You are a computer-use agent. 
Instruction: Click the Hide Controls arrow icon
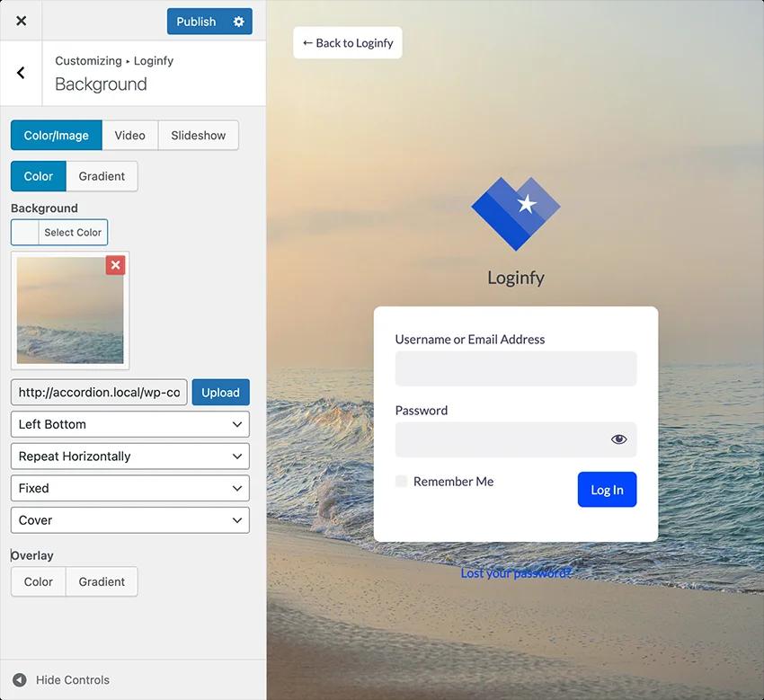(x=21, y=679)
